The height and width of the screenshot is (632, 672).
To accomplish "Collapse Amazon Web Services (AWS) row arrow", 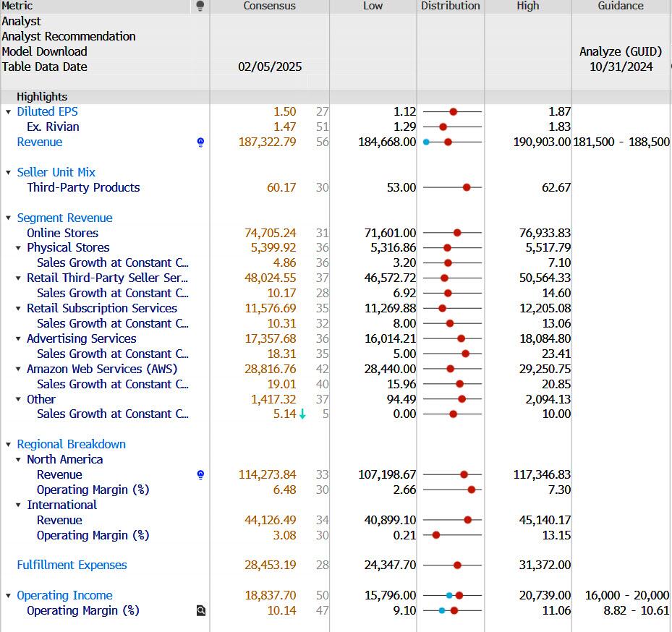I will [x=19, y=370].
